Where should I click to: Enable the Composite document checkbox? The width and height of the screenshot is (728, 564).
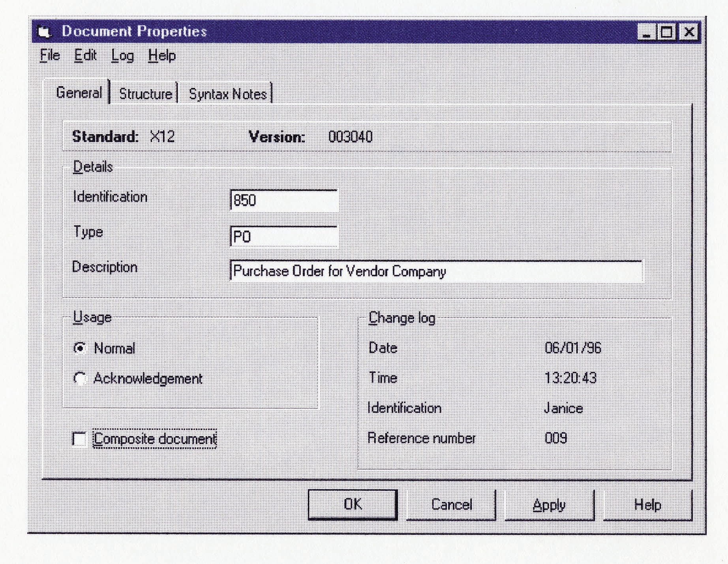coord(79,439)
